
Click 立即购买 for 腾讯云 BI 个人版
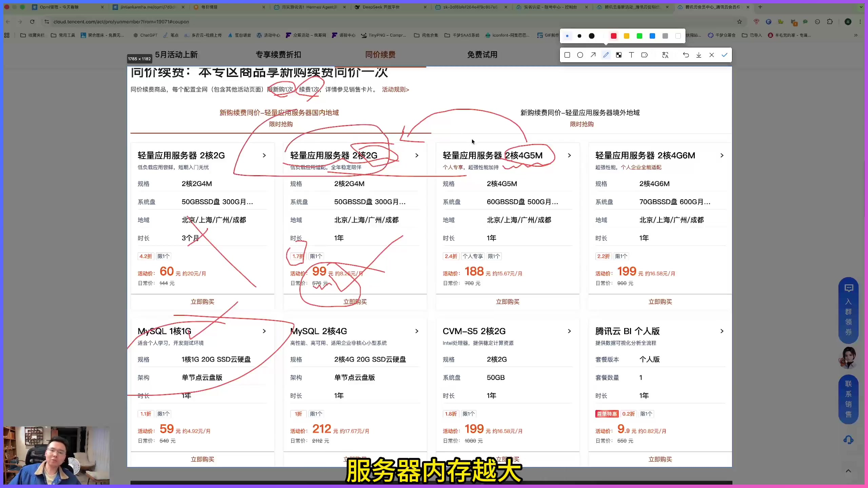pos(660,459)
